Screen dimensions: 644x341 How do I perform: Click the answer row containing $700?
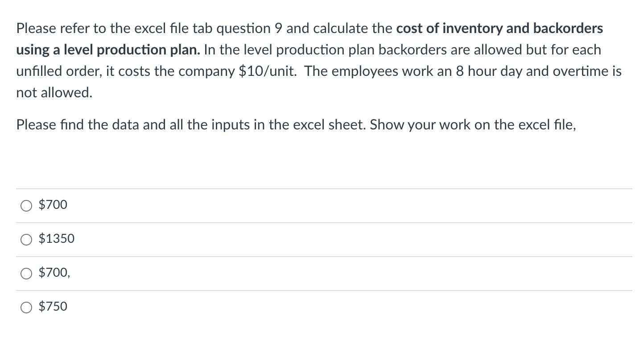(312, 205)
